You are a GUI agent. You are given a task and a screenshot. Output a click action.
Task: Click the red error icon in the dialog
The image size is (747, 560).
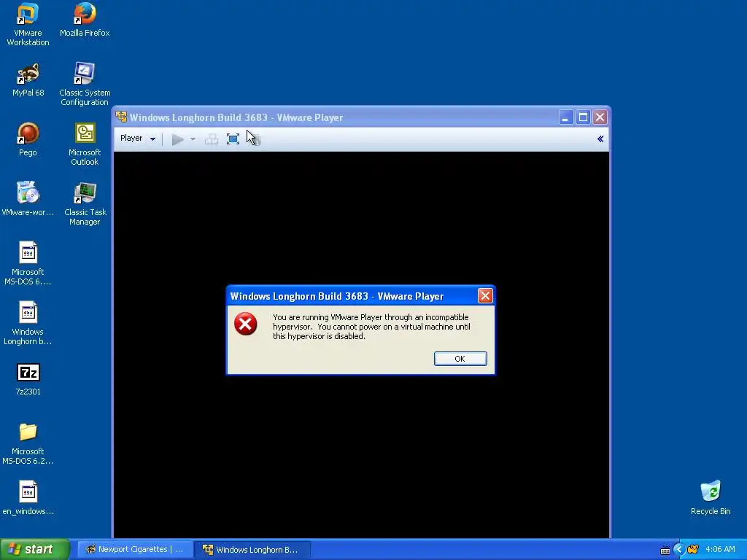(x=245, y=324)
